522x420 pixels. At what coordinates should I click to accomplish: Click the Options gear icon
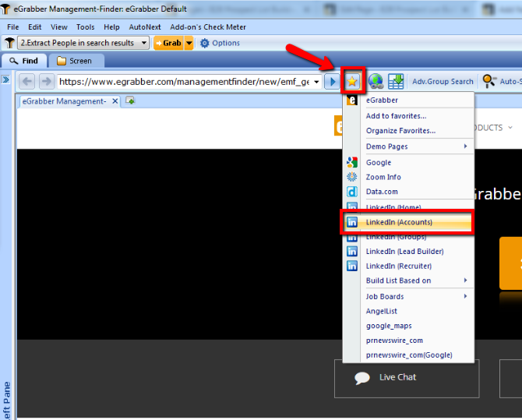coord(205,43)
